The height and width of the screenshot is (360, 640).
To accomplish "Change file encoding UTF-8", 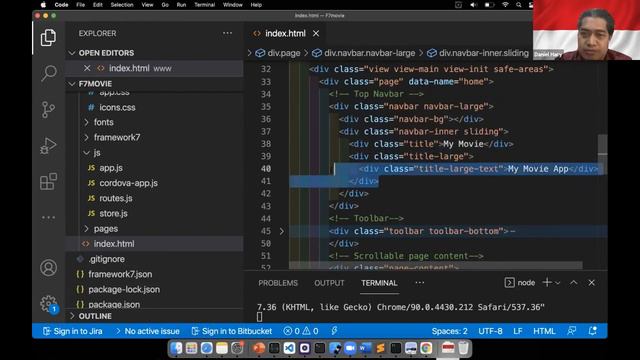I will pyautogui.click(x=490, y=331).
